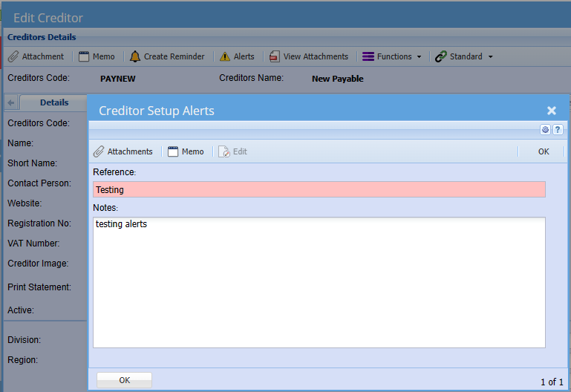The image size is (571, 392).
Task: Click the settings gear icon beside help
Action: coord(545,130)
